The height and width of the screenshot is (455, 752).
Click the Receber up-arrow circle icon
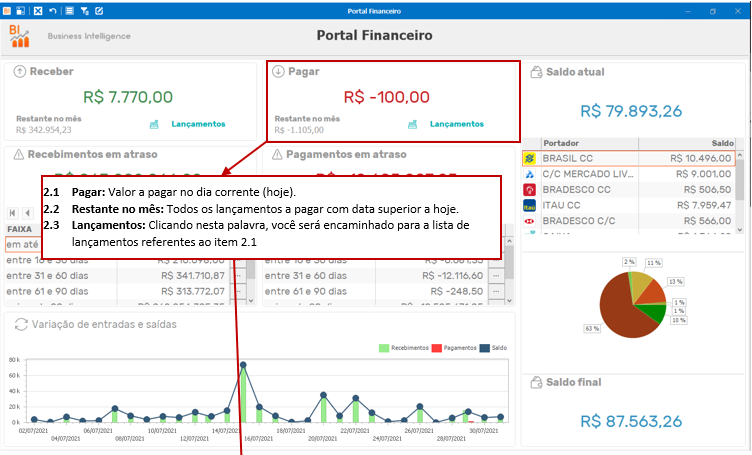pyautogui.click(x=19, y=71)
